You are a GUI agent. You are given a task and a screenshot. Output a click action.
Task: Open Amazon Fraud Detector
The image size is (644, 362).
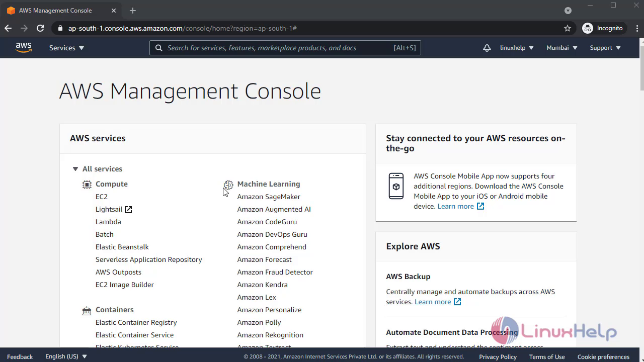[275, 272]
